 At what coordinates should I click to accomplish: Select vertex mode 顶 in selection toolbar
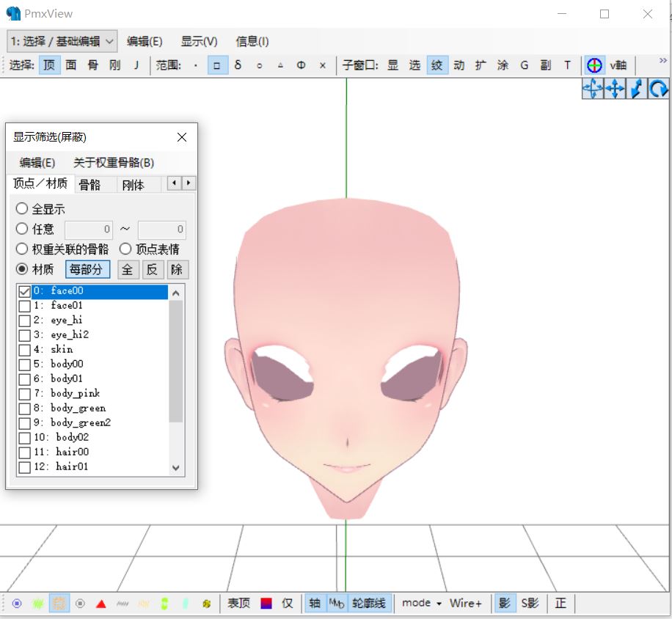49,65
